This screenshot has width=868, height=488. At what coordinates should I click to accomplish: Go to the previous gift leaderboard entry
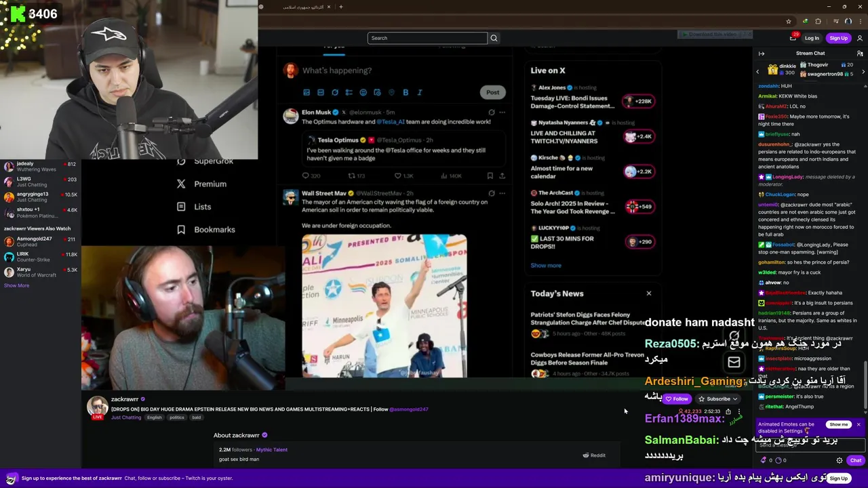click(x=758, y=71)
